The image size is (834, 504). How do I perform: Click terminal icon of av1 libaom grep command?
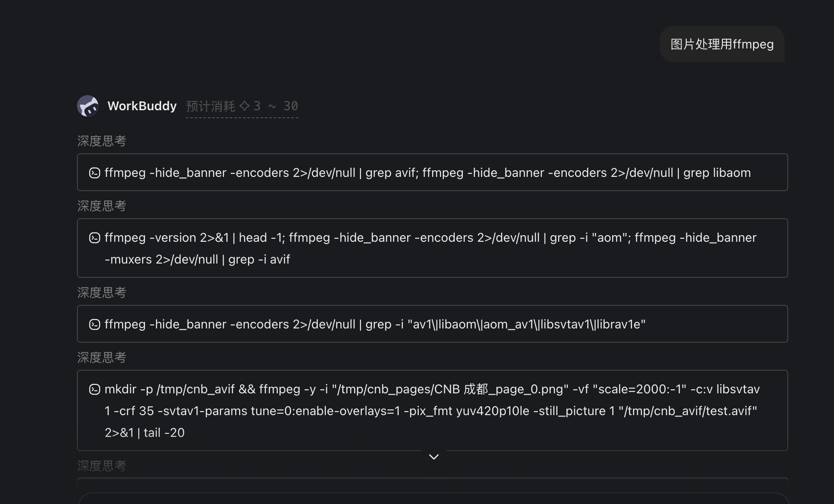[95, 324]
